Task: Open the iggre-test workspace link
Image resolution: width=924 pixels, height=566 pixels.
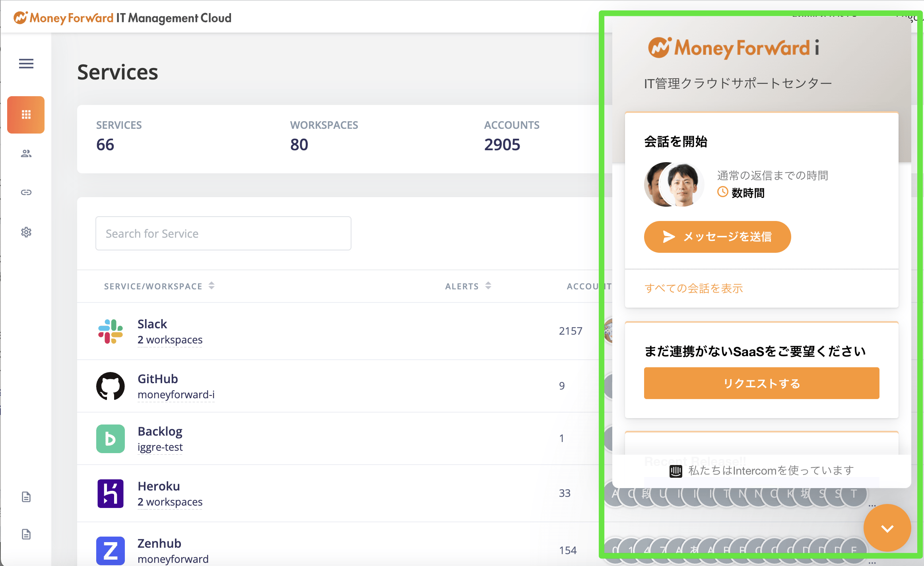Action: pyautogui.click(x=160, y=447)
